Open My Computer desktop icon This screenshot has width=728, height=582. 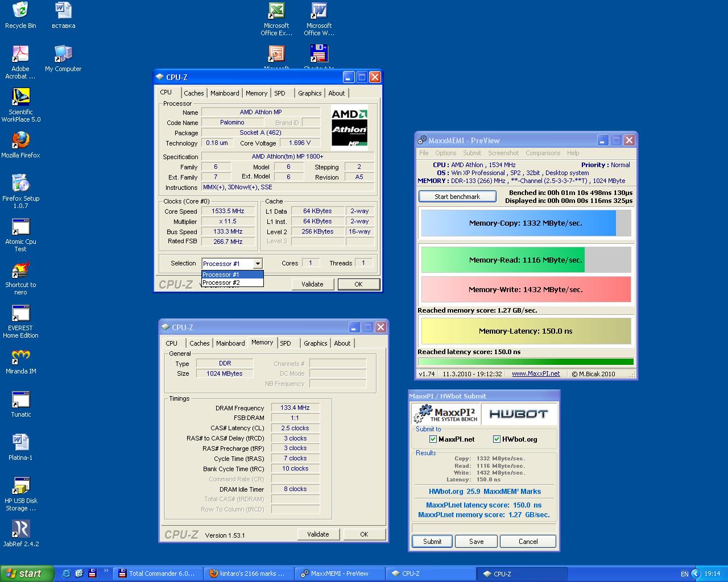coord(63,59)
